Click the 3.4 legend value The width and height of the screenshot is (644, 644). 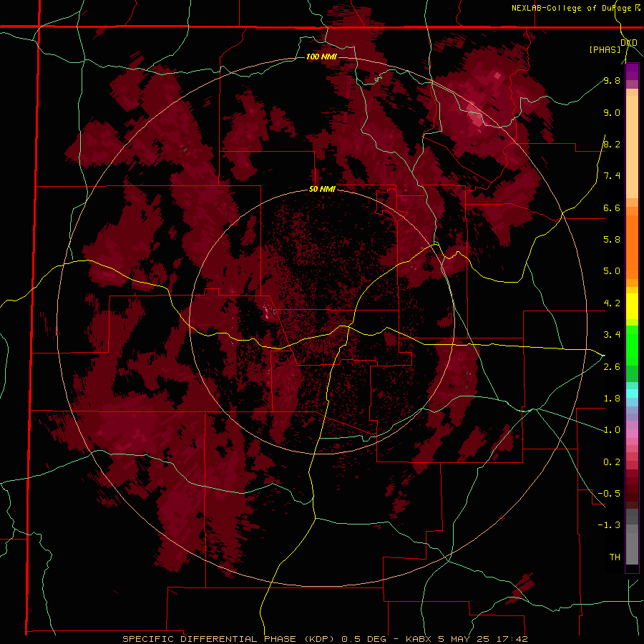(x=612, y=334)
